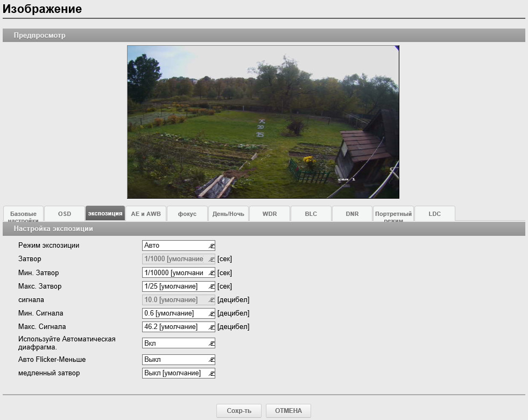Viewport: 528px width, 420px height.
Task: Click the Мин. Затвор label
Action: coord(38,273)
